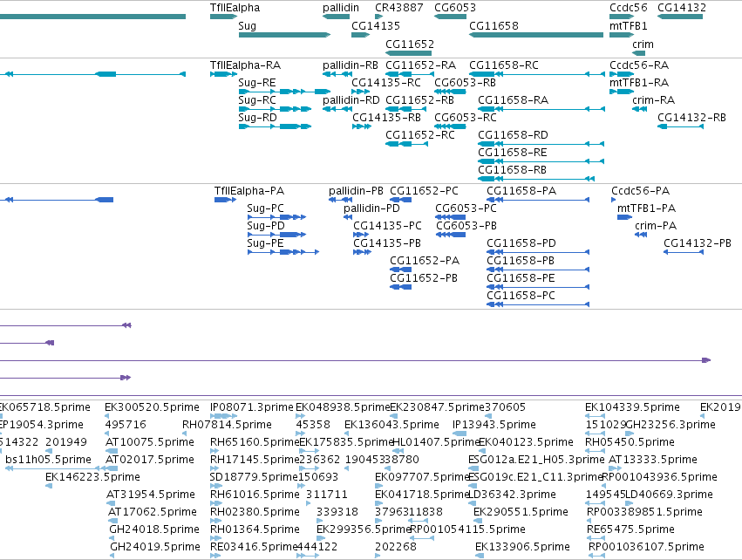Select protein Sug-PC

click(265, 208)
